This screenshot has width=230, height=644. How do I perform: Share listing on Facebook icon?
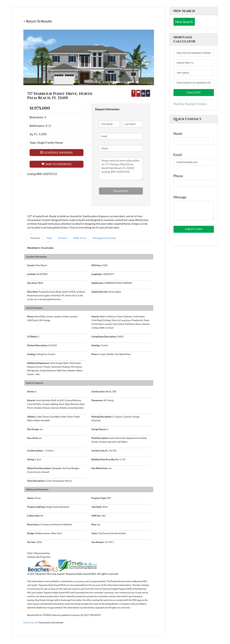point(133,93)
